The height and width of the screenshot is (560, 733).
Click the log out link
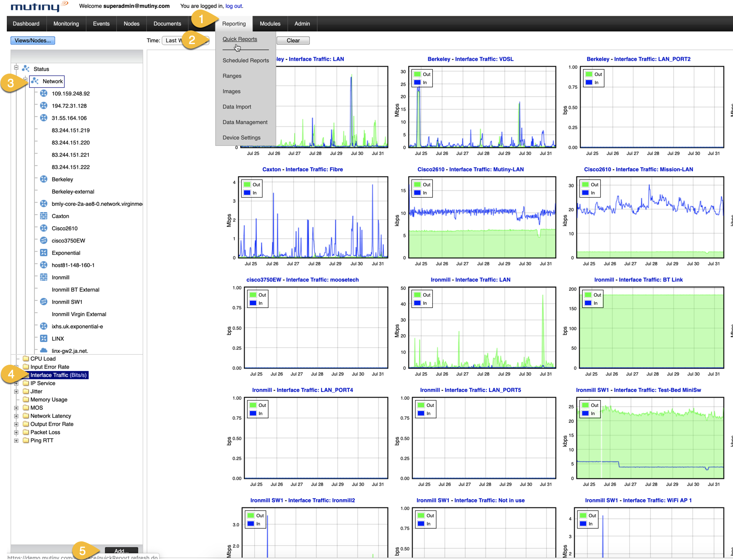pyautogui.click(x=234, y=6)
